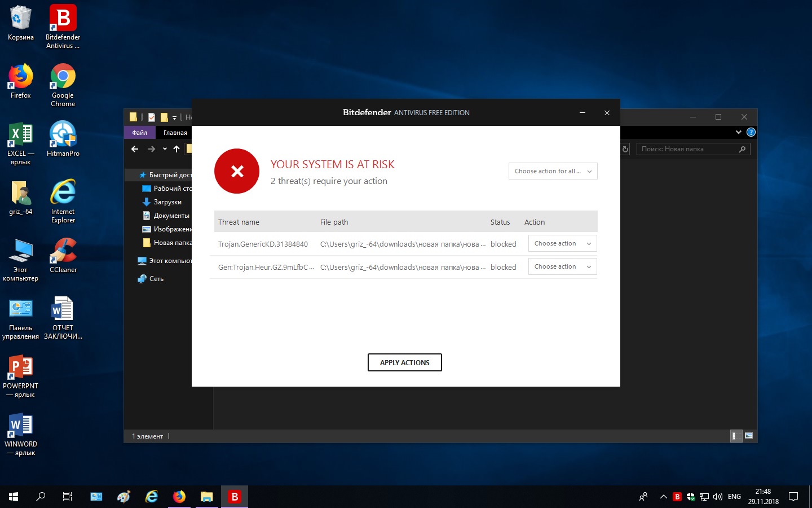Open File Explorer from the taskbar

tap(207, 497)
